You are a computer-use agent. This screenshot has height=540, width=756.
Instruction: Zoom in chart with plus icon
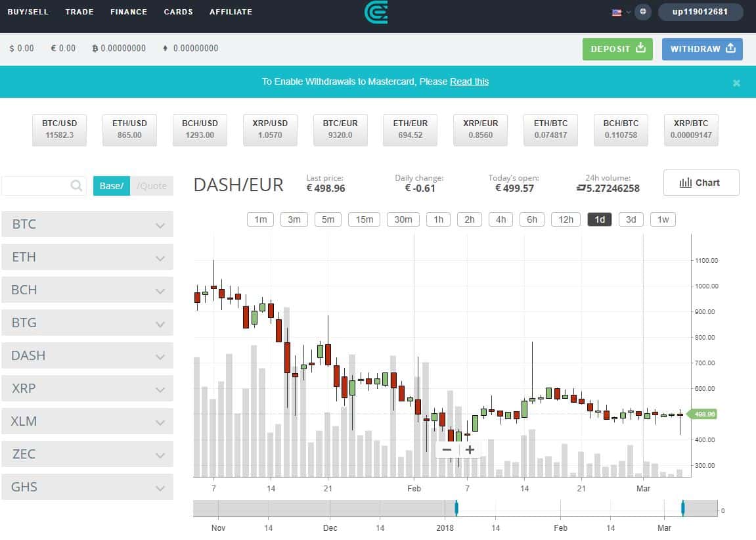click(x=470, y=450)
